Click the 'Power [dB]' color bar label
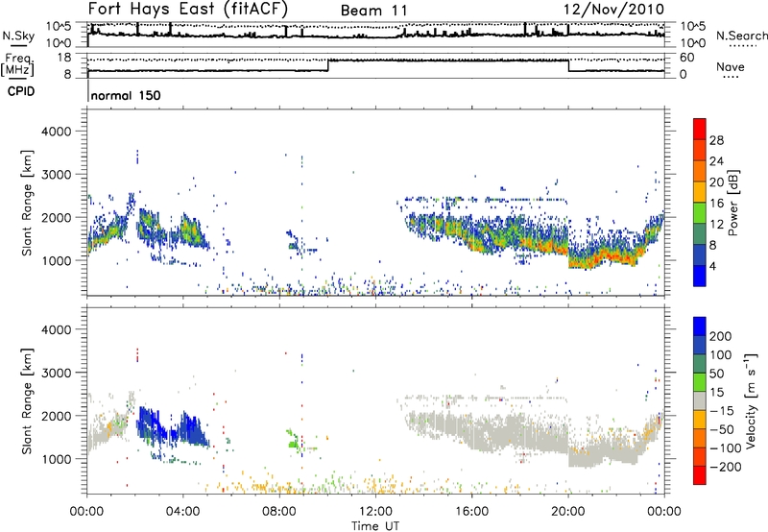This screenshot has width=768, height=532. click(732, 203)
